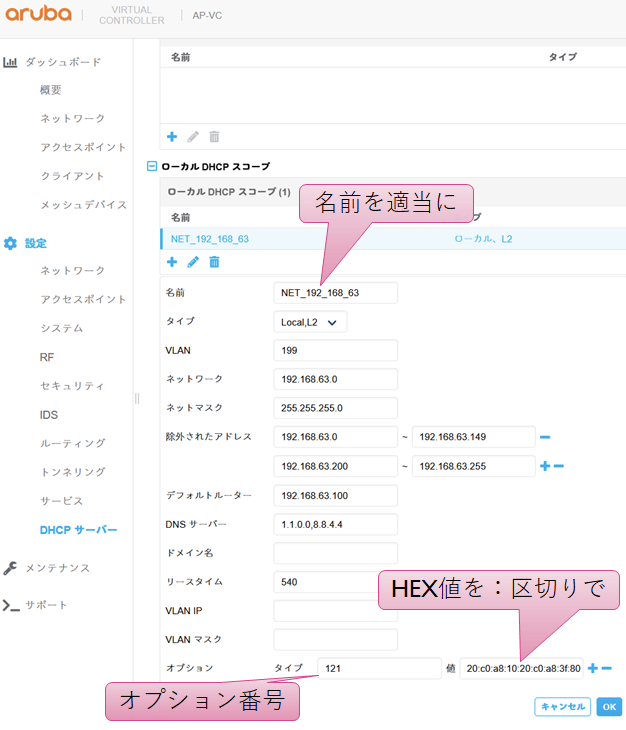
Task: Open IDS settings
Action: pyautogui.click(x=49, y=415)
